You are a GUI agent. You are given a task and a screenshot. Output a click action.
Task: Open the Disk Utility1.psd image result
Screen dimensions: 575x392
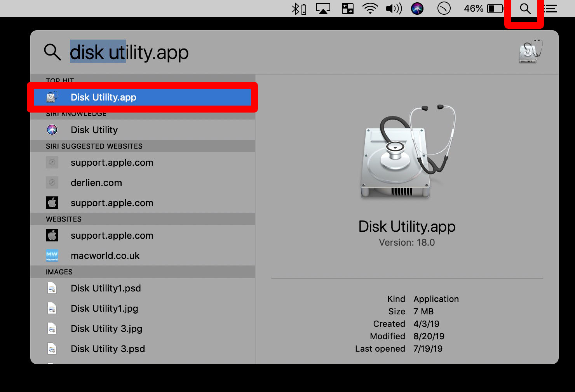pyautogui.click(x=106, y=288)
